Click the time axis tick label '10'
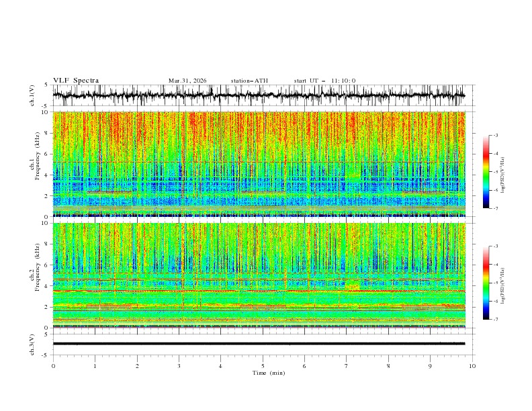This screenshot has width=532, height=411. (472, 366)
